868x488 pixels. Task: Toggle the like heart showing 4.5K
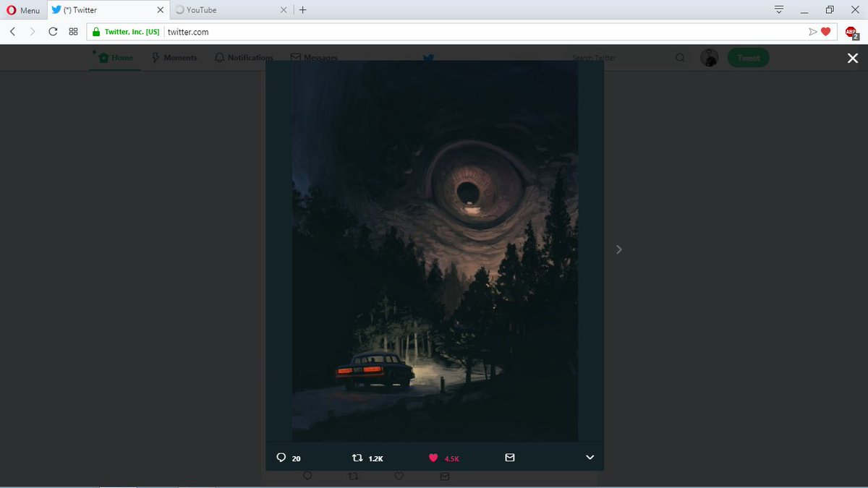point(444,458)
